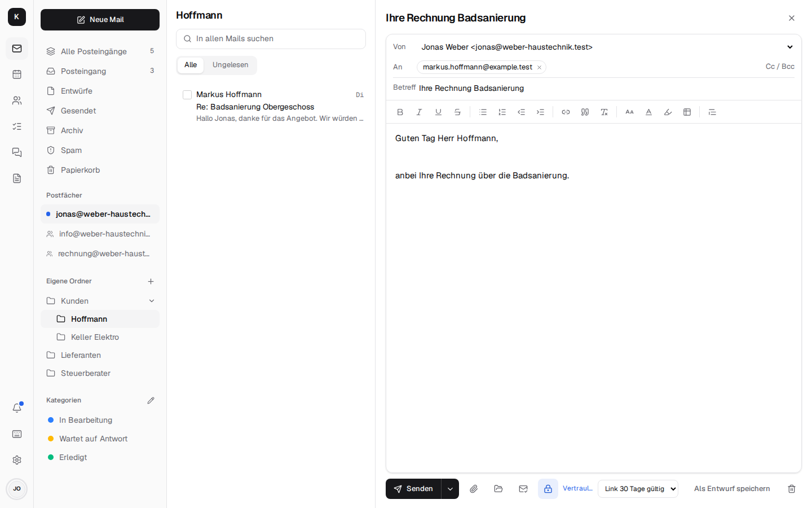Click Als Entwurf speichern
The image size is (812, 508).
click(732, 489)
